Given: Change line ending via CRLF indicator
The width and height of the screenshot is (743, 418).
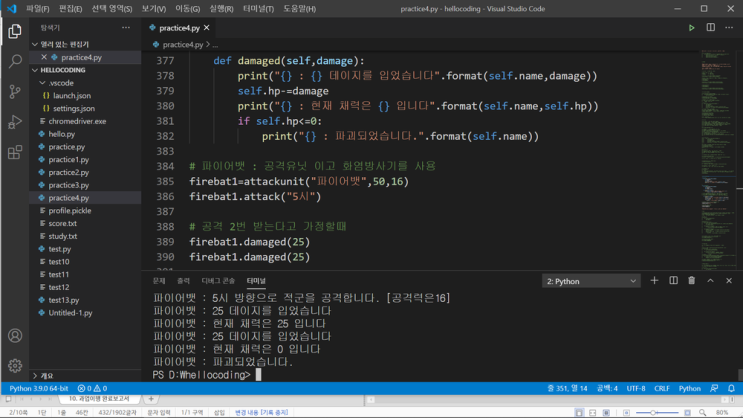Looking at the screenshot, I should coord(661,388).
